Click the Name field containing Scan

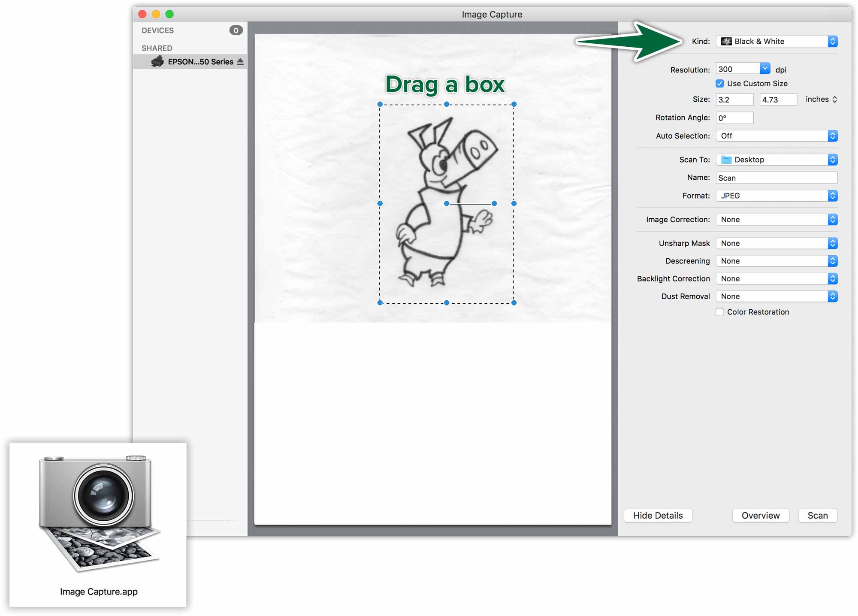(x=777, y=178)
